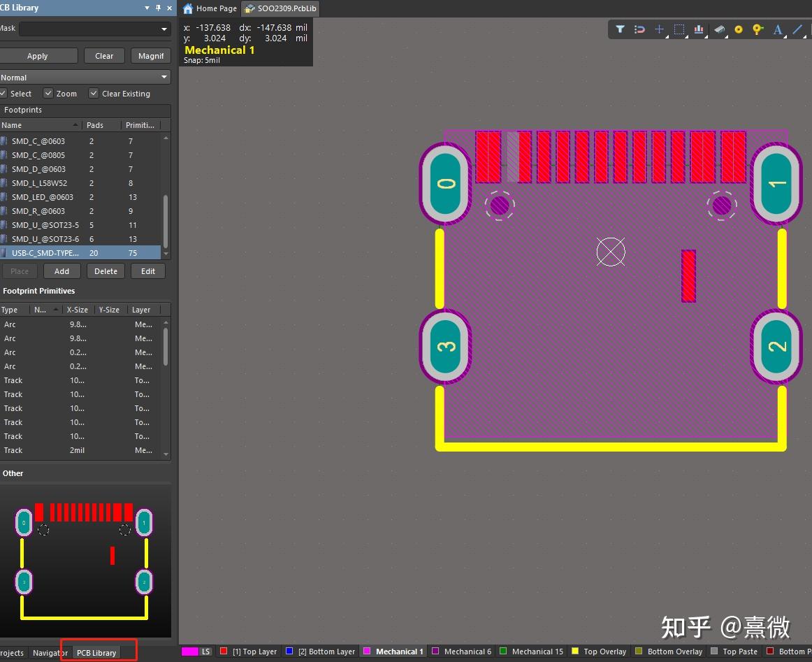Toggle the Select checkbox
This screenshot has height=662, width=812.
(x=3, y=94)
